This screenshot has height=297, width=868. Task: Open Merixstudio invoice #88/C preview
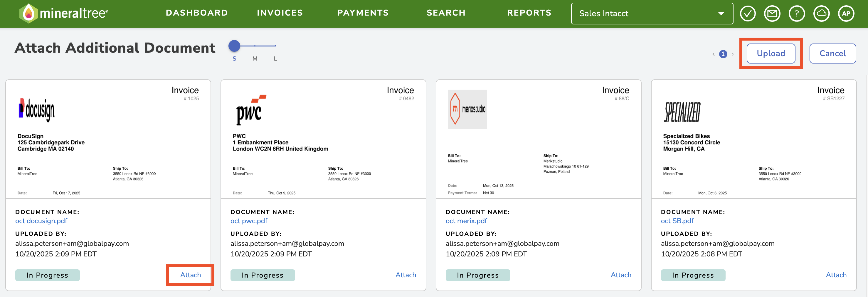tap(539, 139)
